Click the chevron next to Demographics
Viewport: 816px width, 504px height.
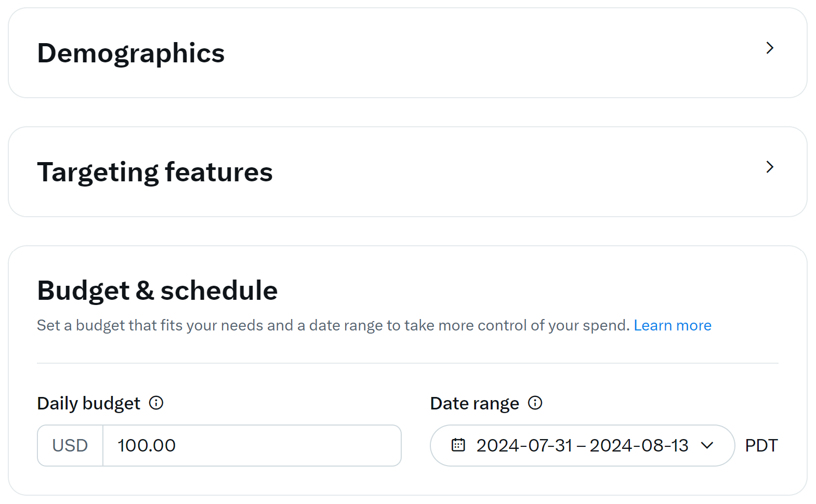click(770, 48)
